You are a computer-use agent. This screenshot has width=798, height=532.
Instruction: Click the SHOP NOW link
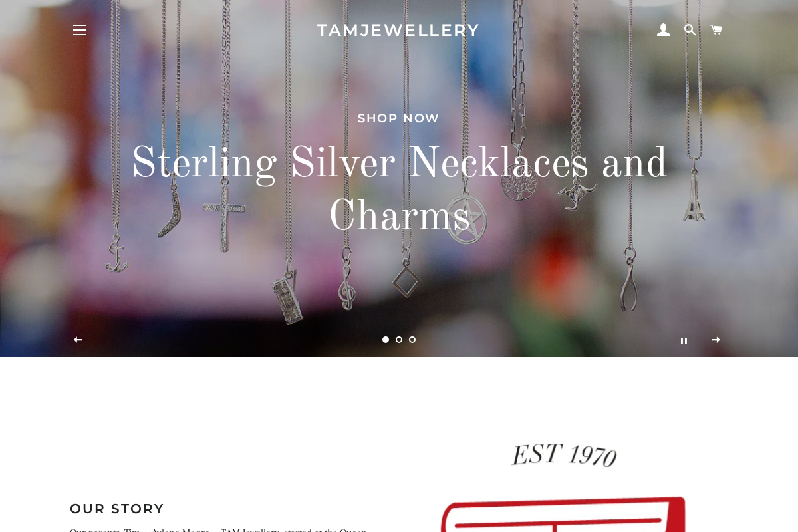tap(398, 118)
